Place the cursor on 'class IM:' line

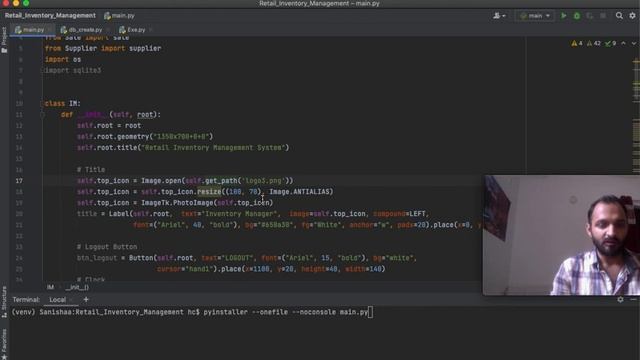62,104
